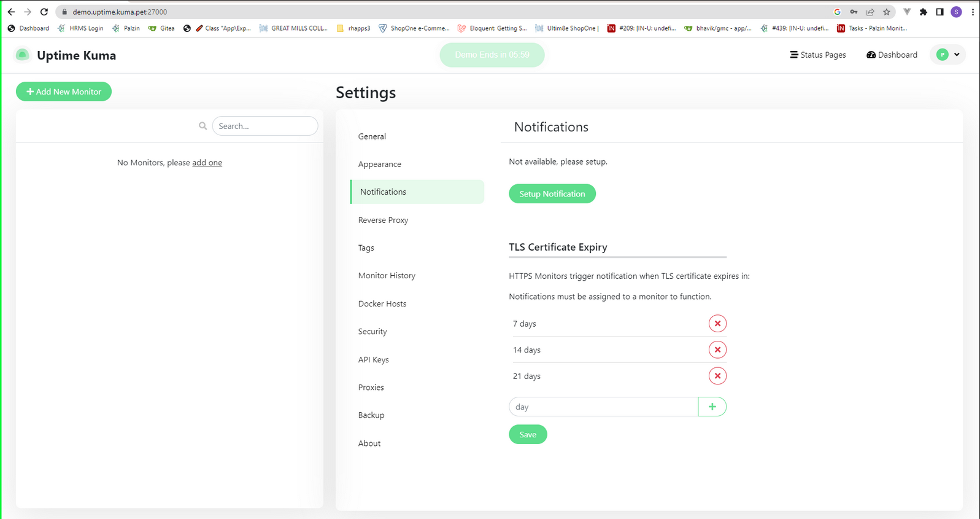This screenshot has width=980, height=519.
Task: Click the share page icon
Action: click(870, 12)
